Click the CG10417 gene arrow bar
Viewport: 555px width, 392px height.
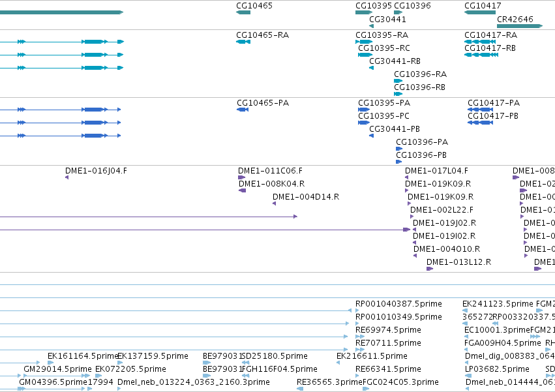point(480,12)
